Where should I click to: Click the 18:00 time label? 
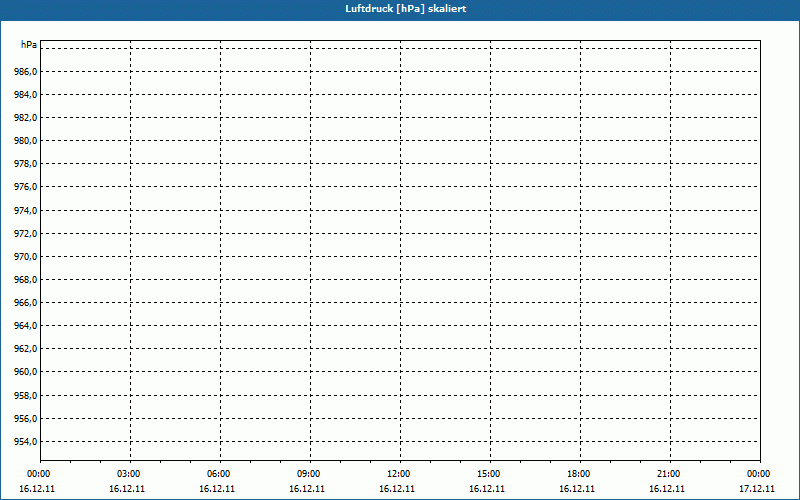(x=579, y=474)
